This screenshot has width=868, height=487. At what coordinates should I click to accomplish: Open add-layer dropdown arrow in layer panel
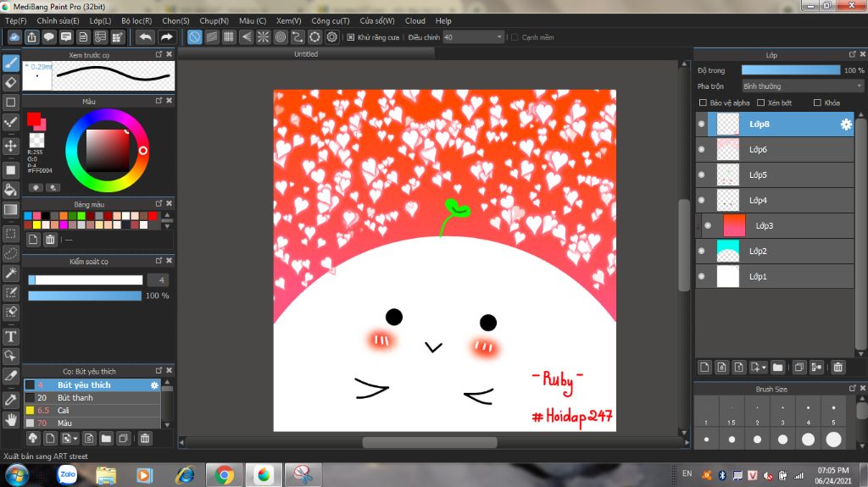[764, 367]
